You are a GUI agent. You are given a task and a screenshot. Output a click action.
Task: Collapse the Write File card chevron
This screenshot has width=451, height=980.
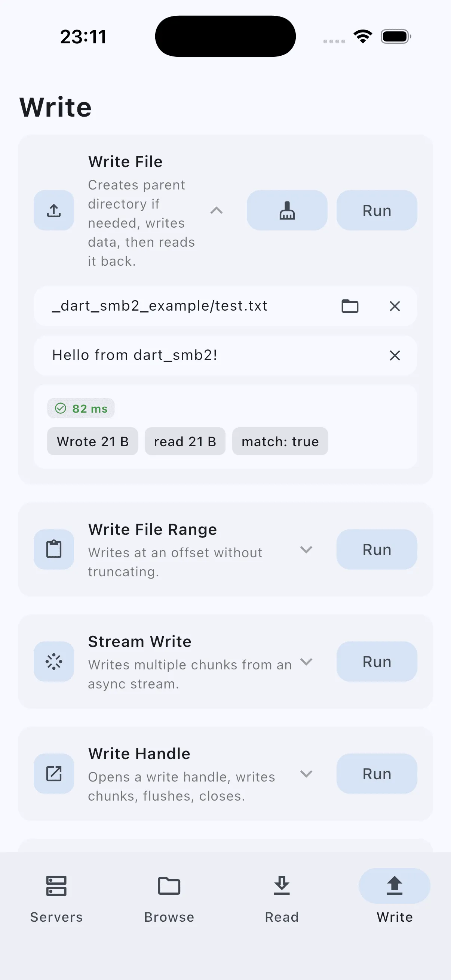(x=217, y=210)
